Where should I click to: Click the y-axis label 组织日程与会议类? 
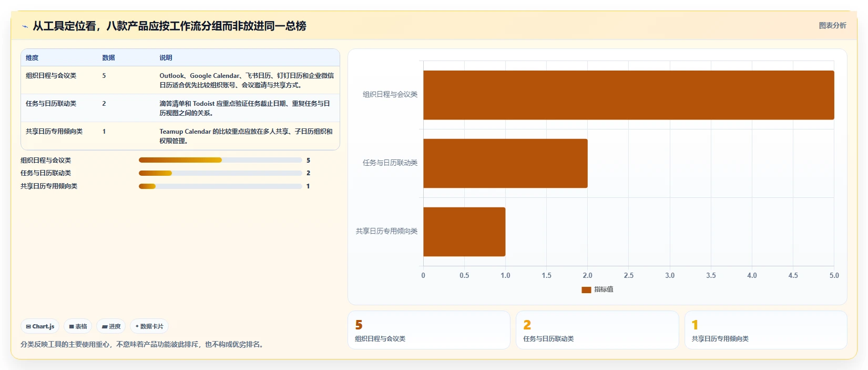(390, 95)
